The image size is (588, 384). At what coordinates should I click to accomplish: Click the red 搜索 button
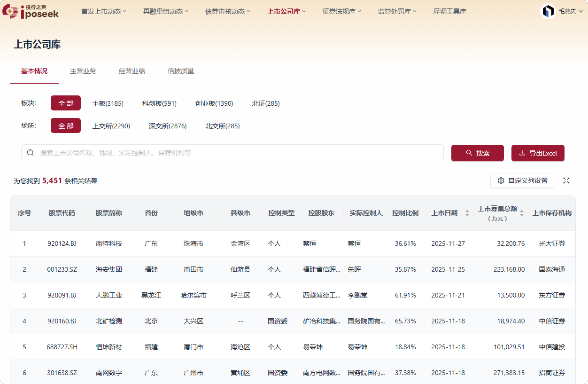point(477,153)
